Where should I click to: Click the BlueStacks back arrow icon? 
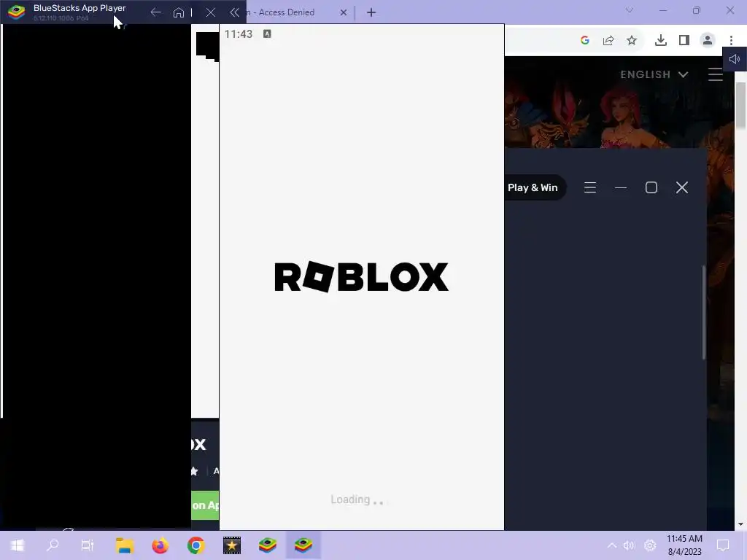(156, 12)
